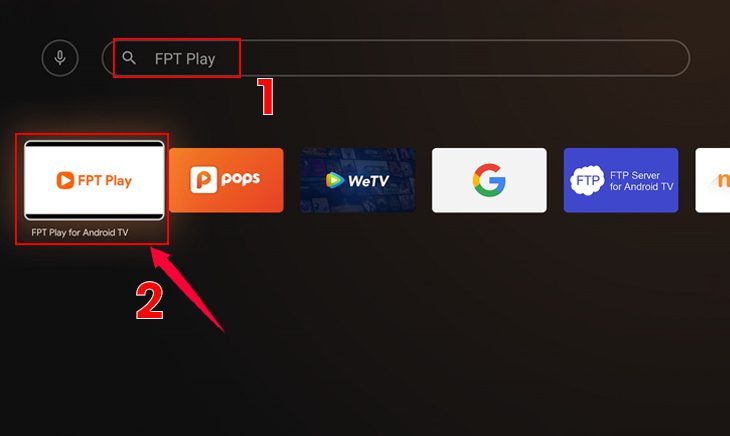Click the white P pops logo
Screen dimensions: 730x436
click(x=203, y=180)
